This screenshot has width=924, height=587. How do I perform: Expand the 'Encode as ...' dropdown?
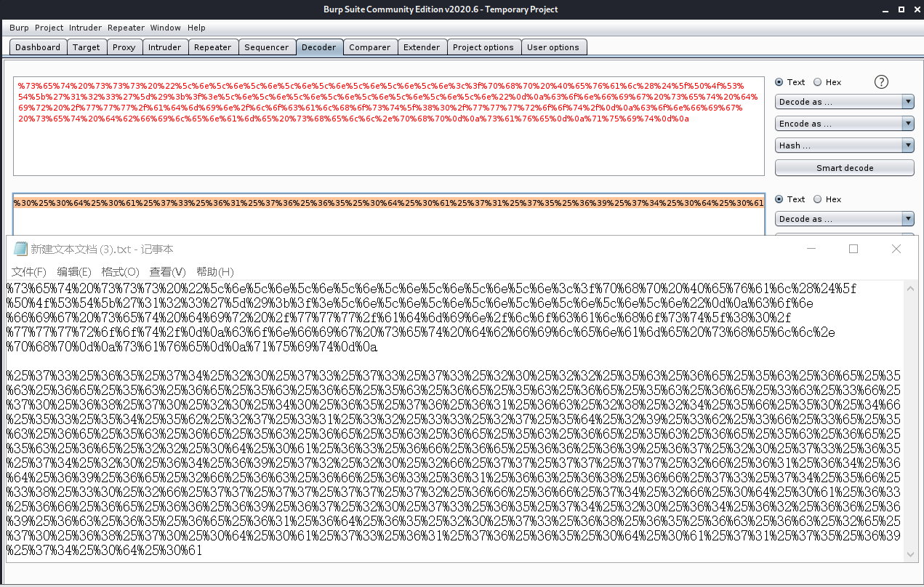tap(844, 124)
